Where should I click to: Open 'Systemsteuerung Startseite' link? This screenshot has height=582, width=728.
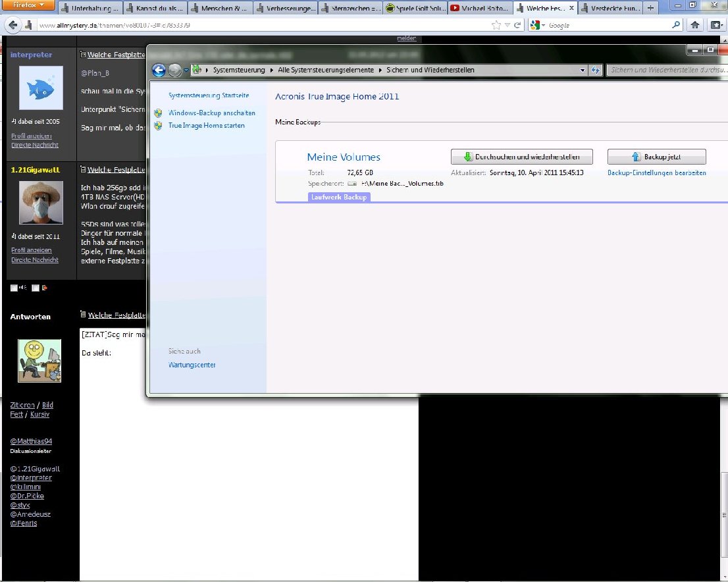pyautogui.click(x=209, y=95)
